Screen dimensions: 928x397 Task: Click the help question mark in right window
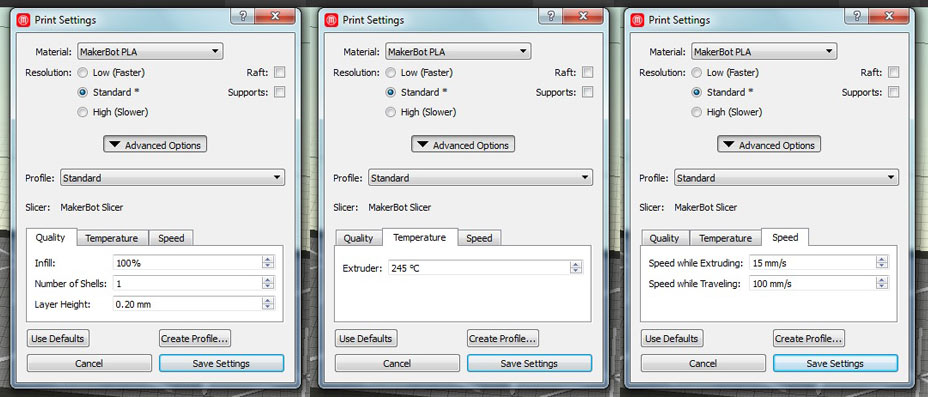point(856,16)
